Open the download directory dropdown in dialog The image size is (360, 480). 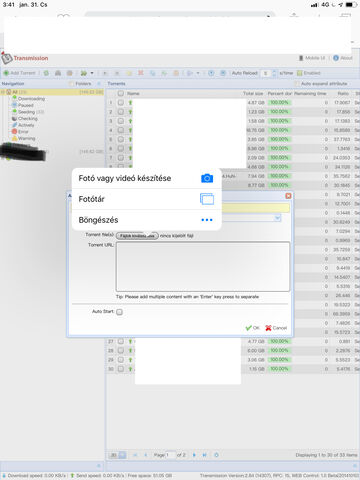click(278, 218)
